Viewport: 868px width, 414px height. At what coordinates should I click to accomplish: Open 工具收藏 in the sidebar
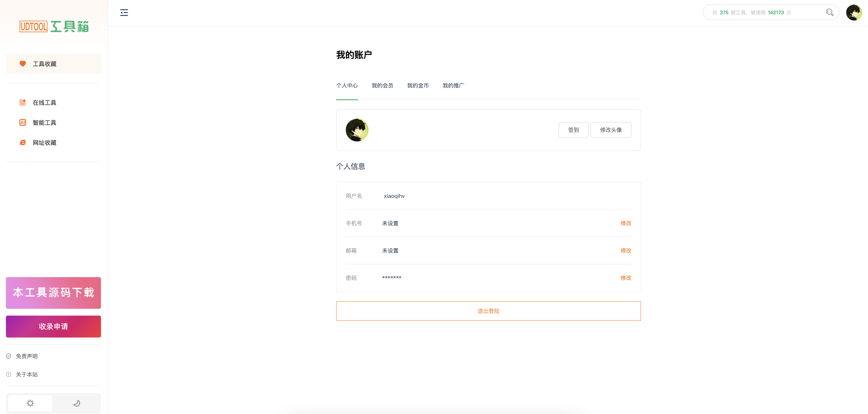(53, 64)
